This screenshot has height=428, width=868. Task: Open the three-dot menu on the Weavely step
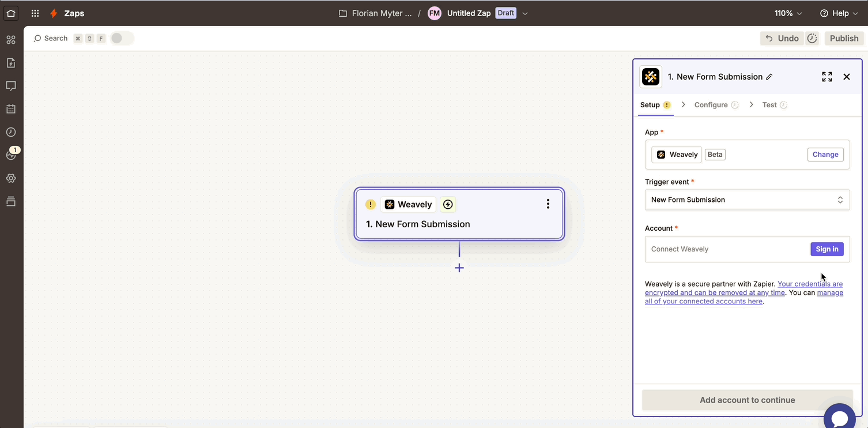[548, 204]
